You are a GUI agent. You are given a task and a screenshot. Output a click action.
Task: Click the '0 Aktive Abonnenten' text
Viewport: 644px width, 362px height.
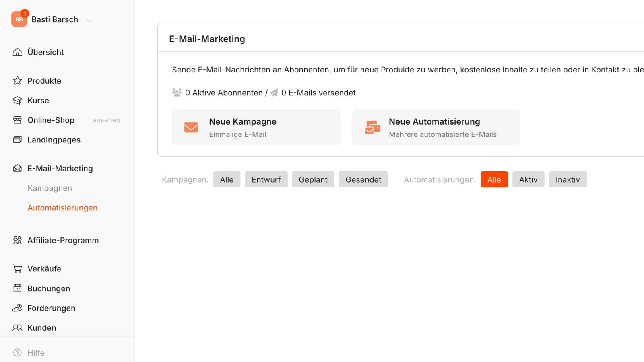[224, 93]
